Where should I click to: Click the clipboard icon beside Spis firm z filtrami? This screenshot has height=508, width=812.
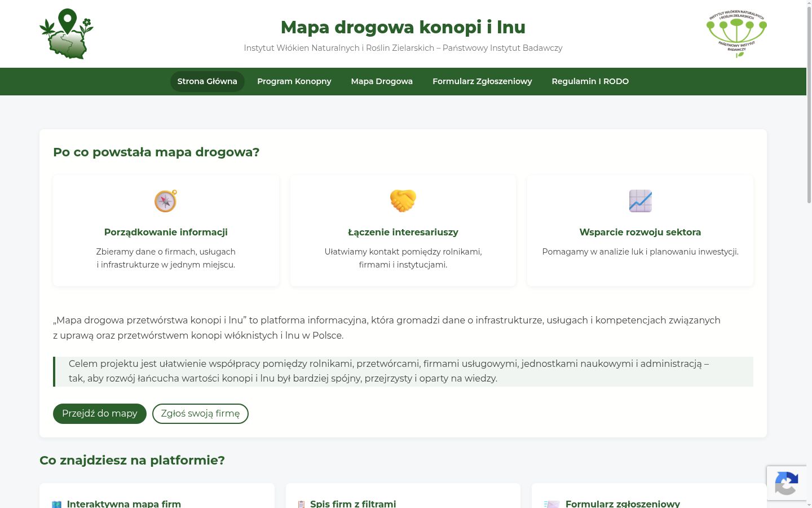301,504
